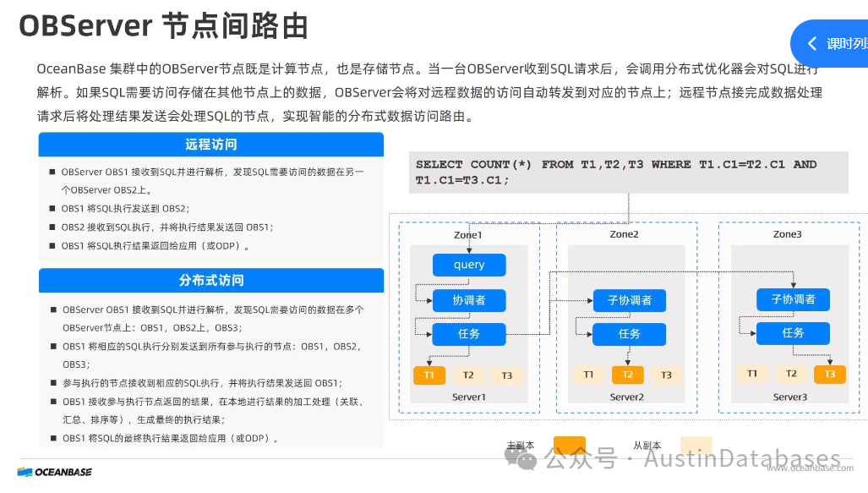868x493 pixels.
Task: Select the 分布式访问 blue header
Action: pos(211,280)
